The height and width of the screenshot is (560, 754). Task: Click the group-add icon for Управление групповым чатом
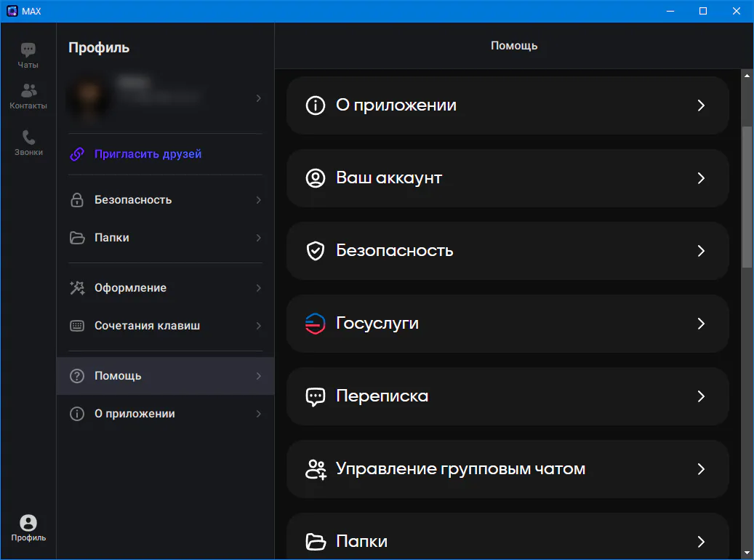coord(315,469)
